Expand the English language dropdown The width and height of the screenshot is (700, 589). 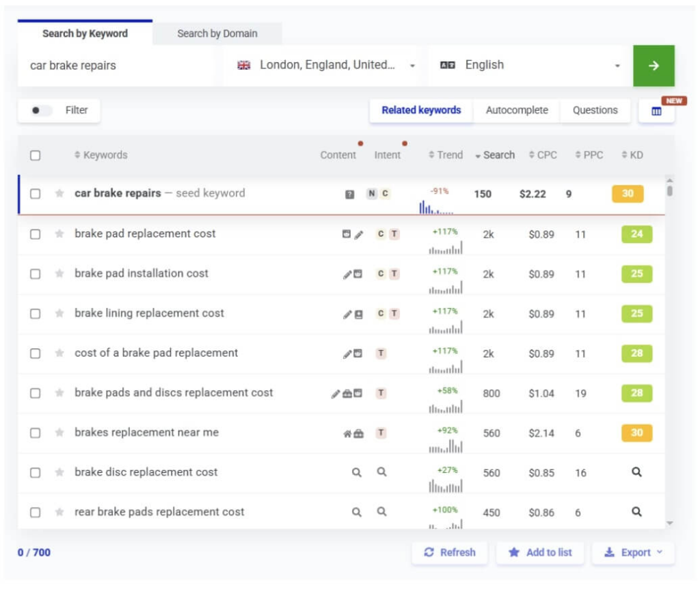pos(530,66)
